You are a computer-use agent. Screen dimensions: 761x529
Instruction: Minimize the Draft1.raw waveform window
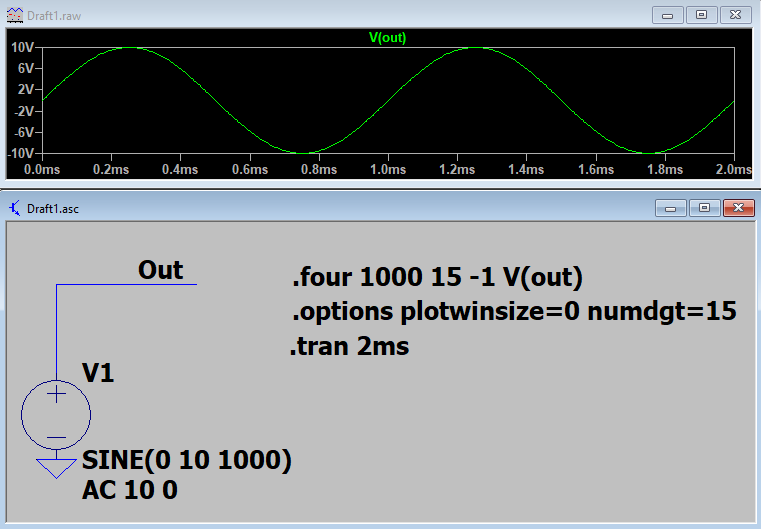667,15
